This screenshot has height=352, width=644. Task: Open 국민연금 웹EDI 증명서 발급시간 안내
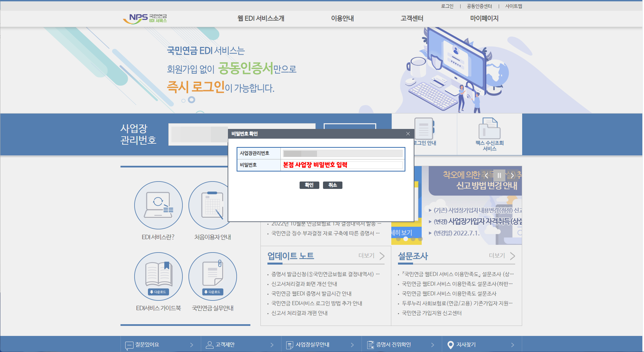(311, 293)
